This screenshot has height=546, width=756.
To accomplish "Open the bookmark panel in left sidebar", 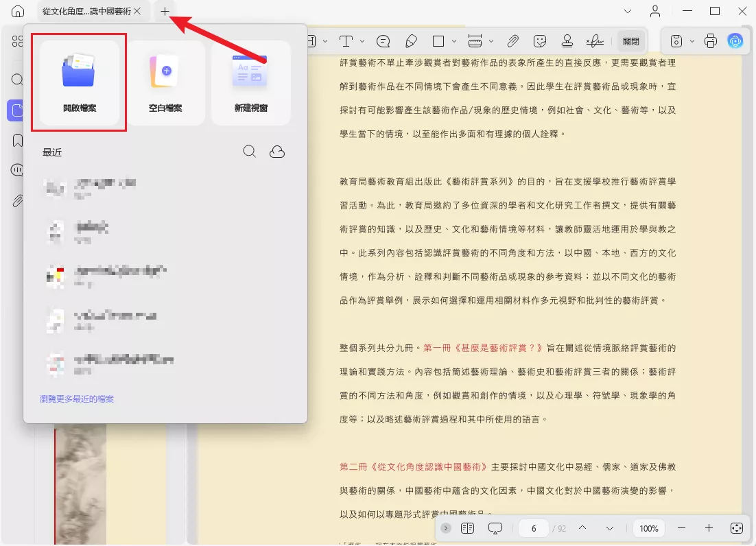I will pos(17,141).
